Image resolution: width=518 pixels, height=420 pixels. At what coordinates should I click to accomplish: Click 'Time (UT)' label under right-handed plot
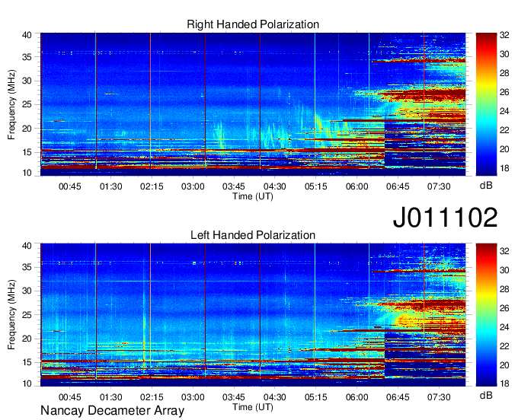click(253, 196)
